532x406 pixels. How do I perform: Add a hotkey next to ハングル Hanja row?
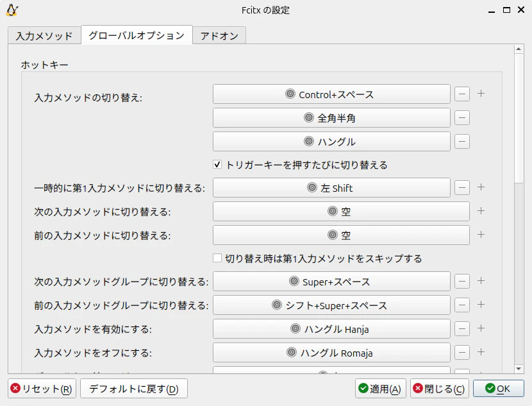point(481,328)
